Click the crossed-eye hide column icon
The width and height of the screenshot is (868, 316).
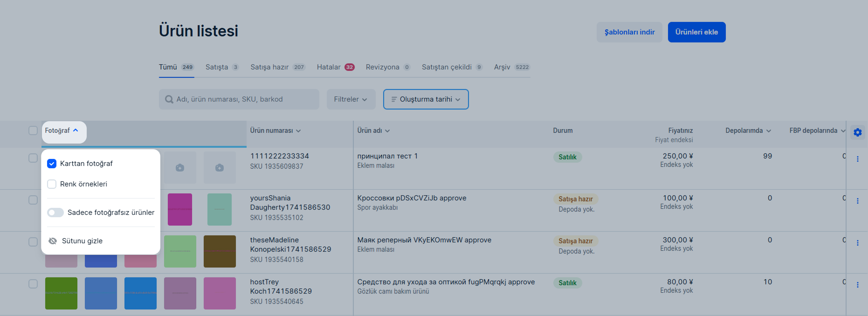click(53, 241)
